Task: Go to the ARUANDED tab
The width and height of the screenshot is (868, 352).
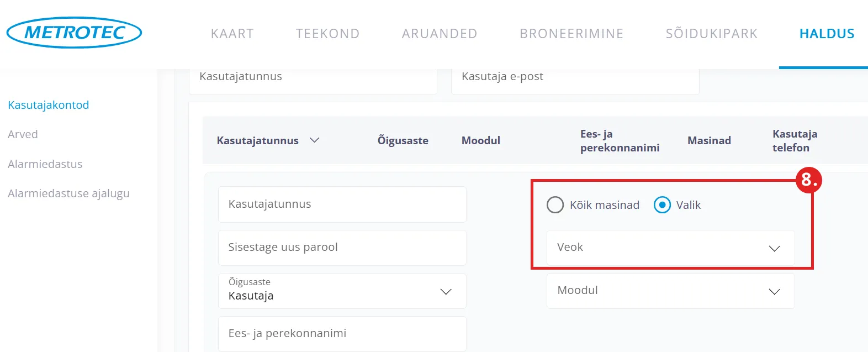Action: [440, 34]
